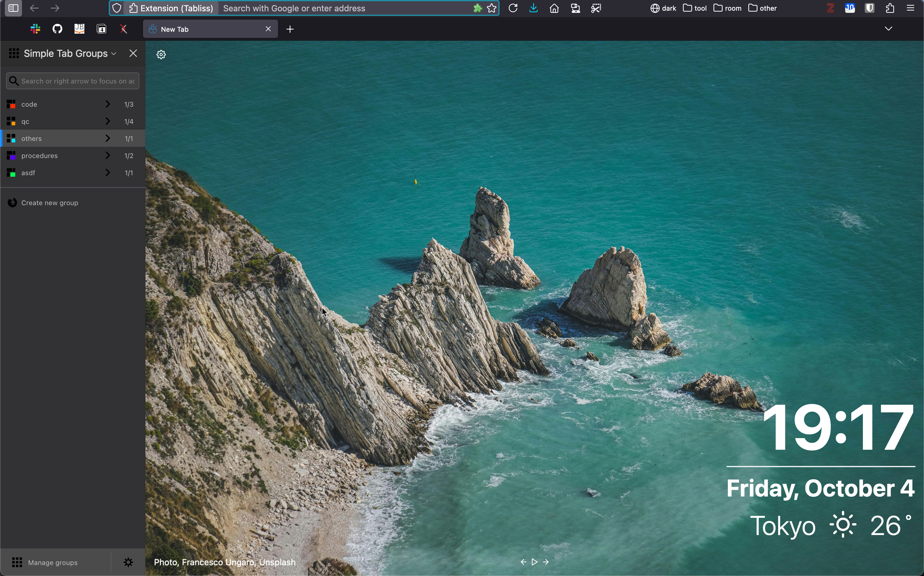The height and width of the screenshot is (576, 924).
Task: Open the GitHub pinned tab
Action: pyautogui.click(x=57, y=29)
